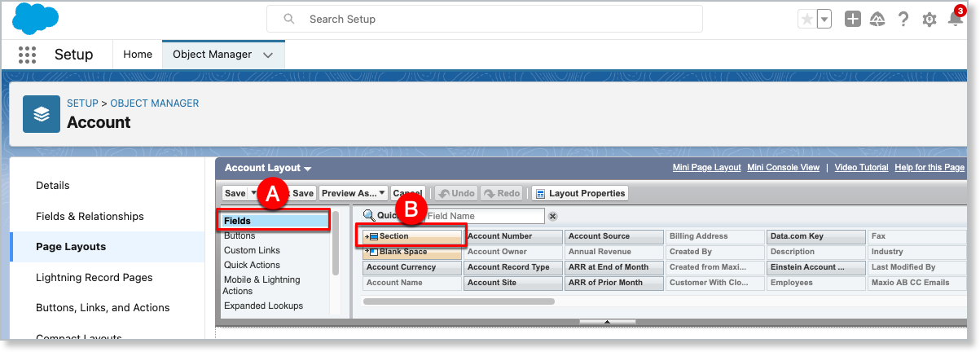
Task: Open the Setup gear menu
Action: click(x=929, y=20)
